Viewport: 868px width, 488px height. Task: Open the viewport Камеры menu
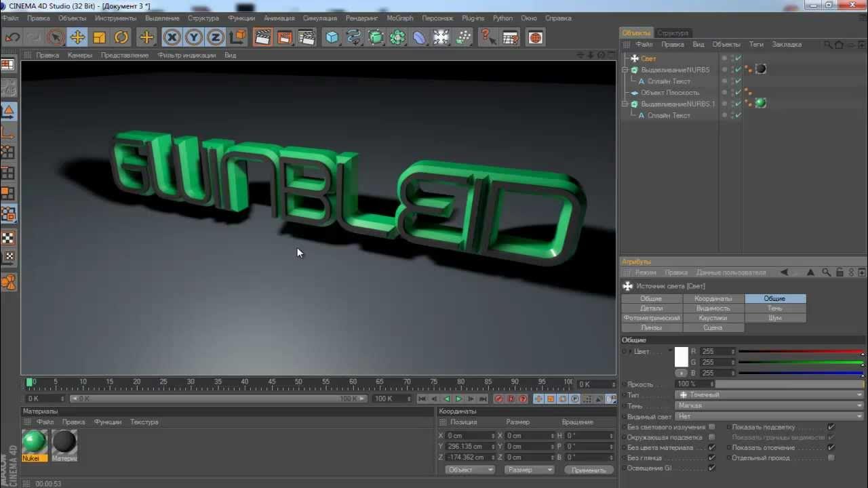tap(80, 55)
